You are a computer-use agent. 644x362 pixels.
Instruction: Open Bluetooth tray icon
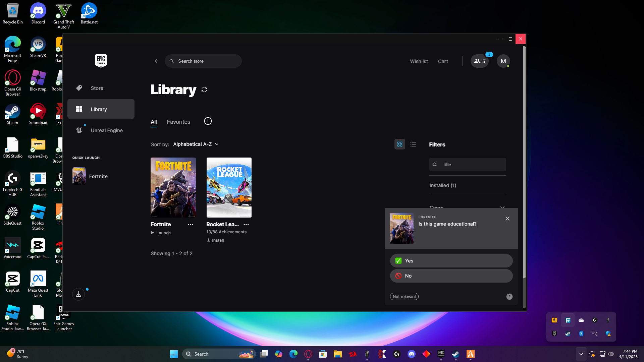pos(581,334)
